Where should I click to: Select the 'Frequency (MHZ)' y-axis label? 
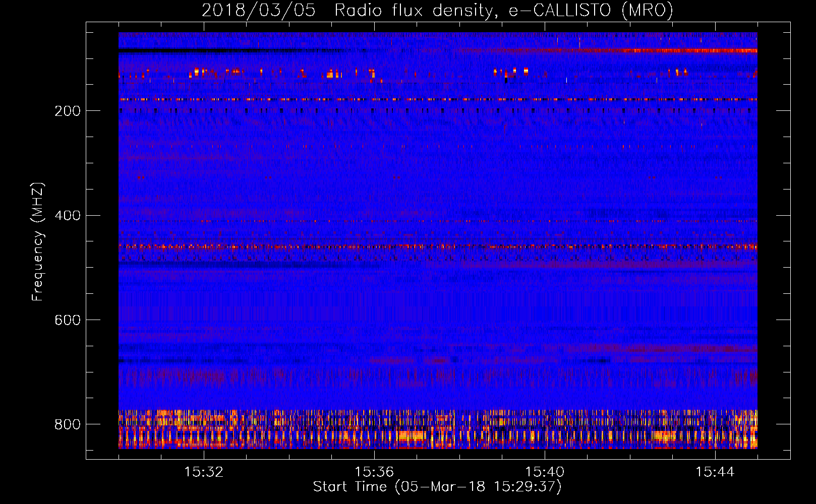pyautogui.click(x=38, y=242)
